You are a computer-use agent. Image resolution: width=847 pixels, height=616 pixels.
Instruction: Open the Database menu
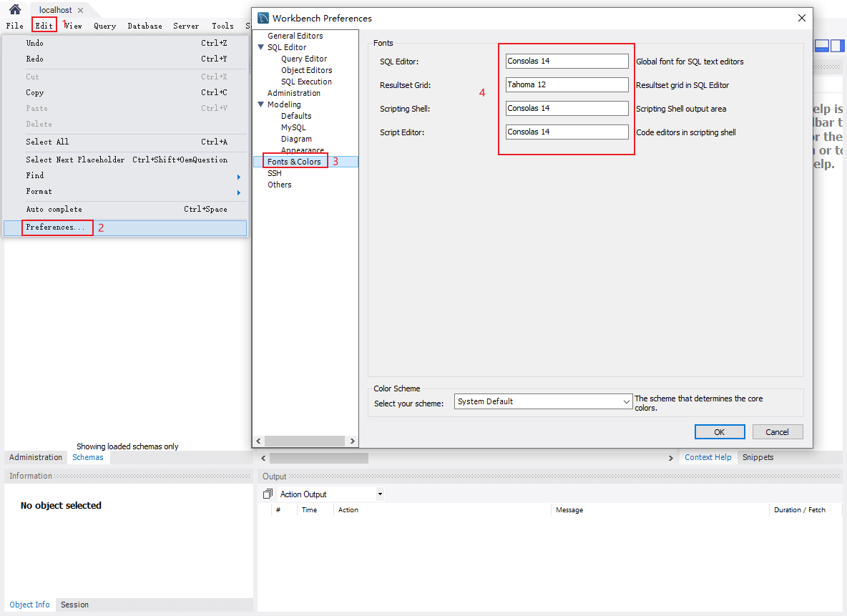[x=145, y=25]
